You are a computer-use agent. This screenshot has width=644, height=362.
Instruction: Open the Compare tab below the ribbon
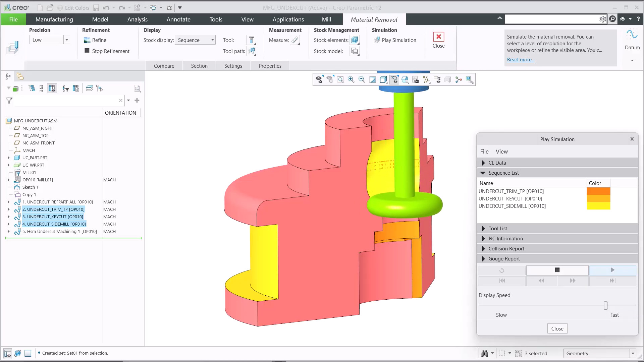(164, 66)
